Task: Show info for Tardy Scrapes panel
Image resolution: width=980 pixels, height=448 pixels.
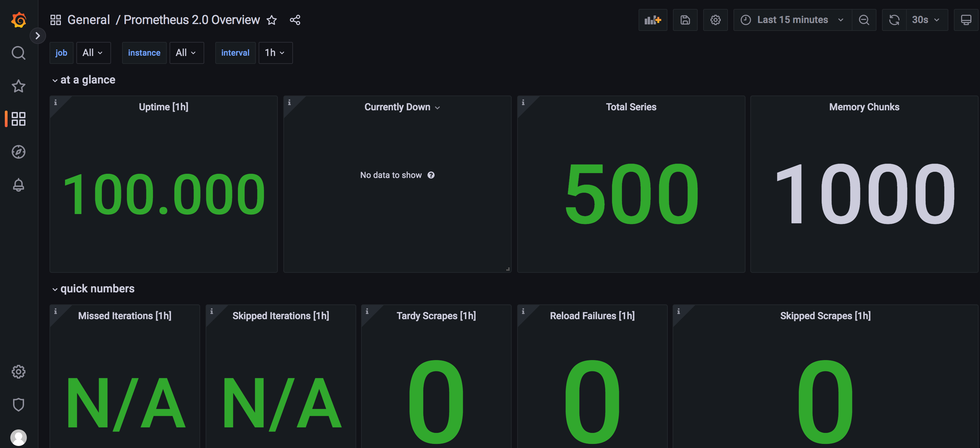Action: coord(367,311)
